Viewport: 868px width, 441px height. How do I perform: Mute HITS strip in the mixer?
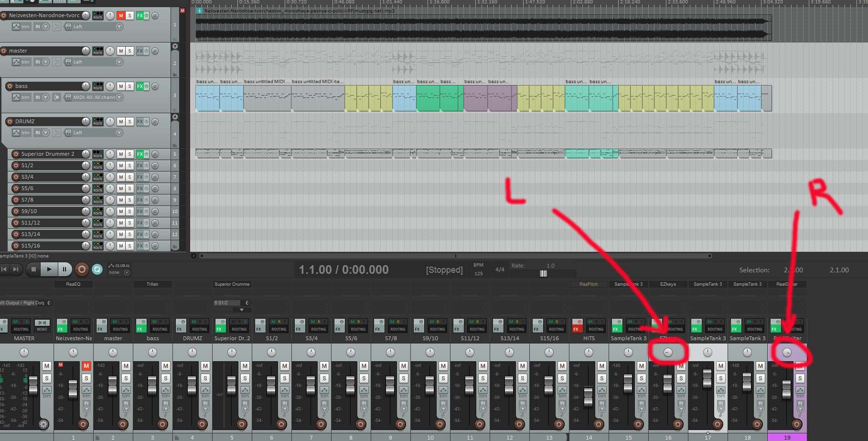pos(602,366)
